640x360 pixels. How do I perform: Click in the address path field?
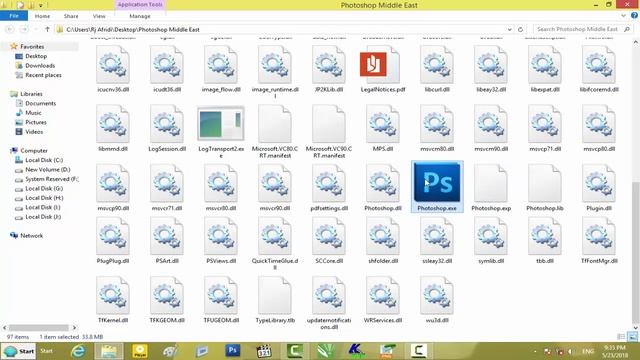284,29
